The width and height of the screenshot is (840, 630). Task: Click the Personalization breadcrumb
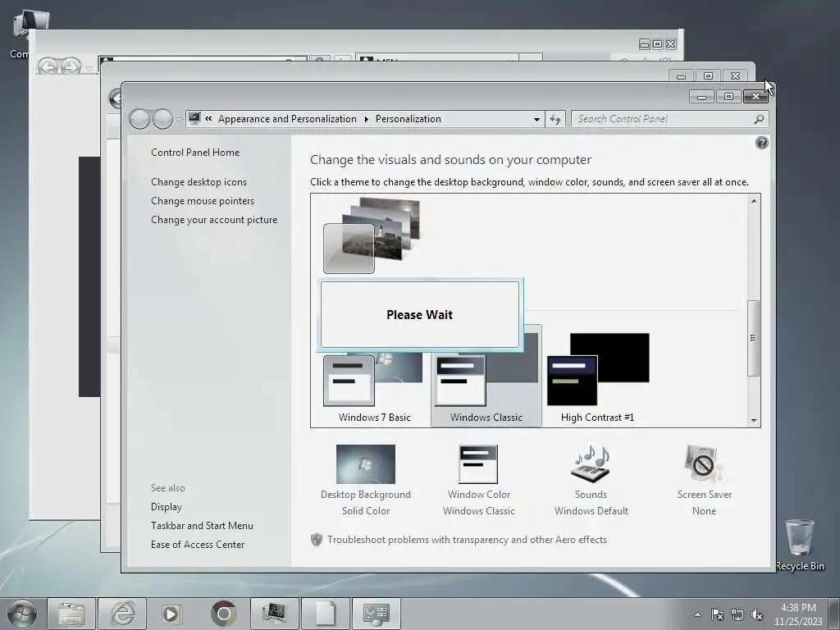tap(409, 119)
